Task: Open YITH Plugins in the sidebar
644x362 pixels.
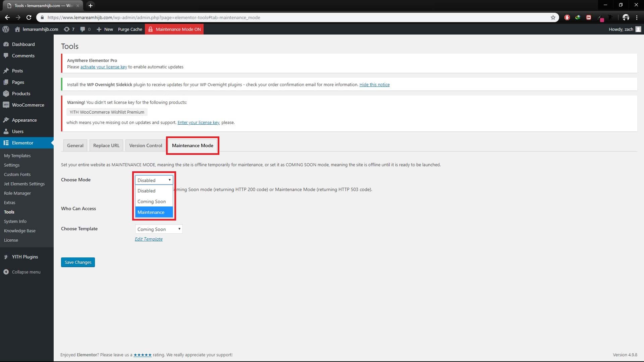Action: tap(25, 257)
